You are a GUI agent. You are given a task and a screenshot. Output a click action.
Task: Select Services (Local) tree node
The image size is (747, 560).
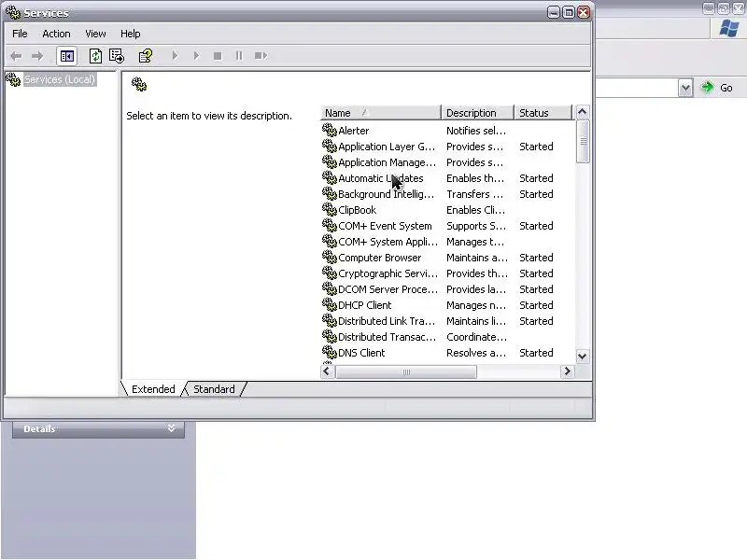coord(60,79)
